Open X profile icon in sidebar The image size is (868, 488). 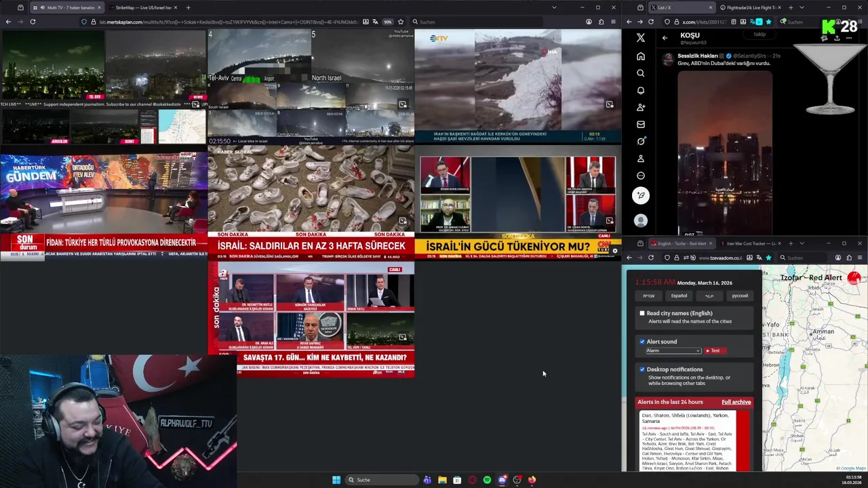pyautogui.click(x=641, y=159)
